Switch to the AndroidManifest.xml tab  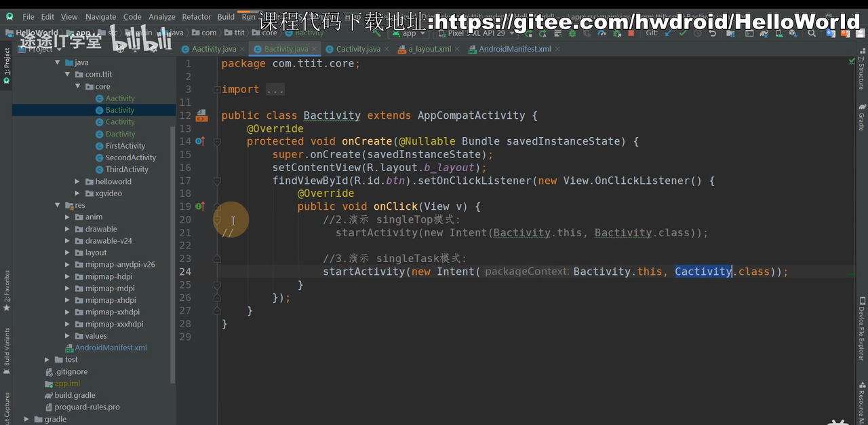[x=514, y=49]
